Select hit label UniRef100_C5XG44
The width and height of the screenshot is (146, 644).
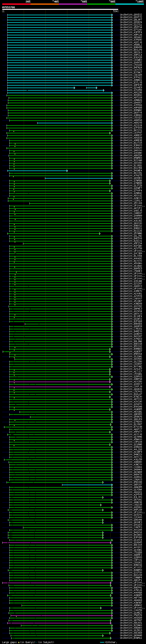pyautogui.click(x=131, y=65)
